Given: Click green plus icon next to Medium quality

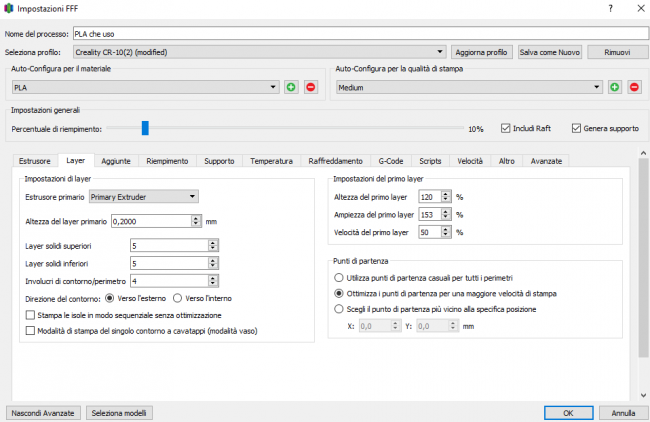Looking at the screenshot, I should 614,87.
